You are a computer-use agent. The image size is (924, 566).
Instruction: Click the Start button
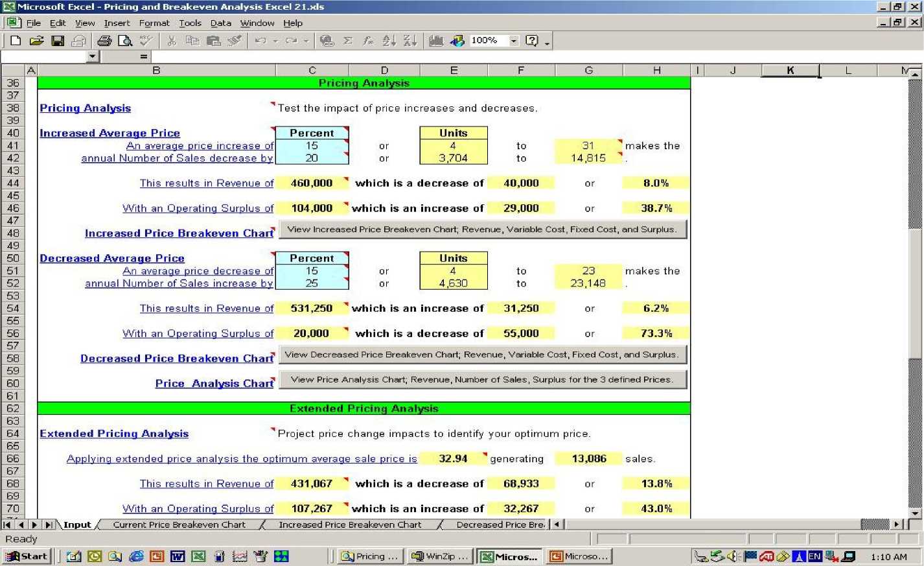[x=27, y=556]
